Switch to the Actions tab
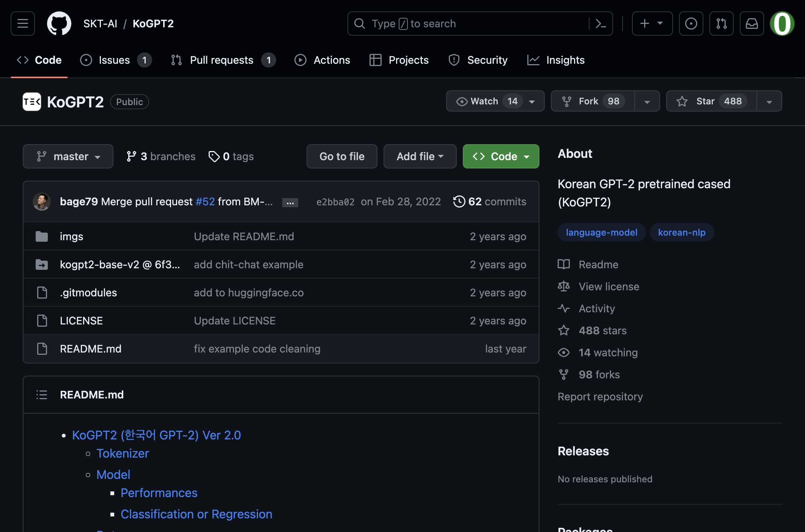 tap(322, 60)
